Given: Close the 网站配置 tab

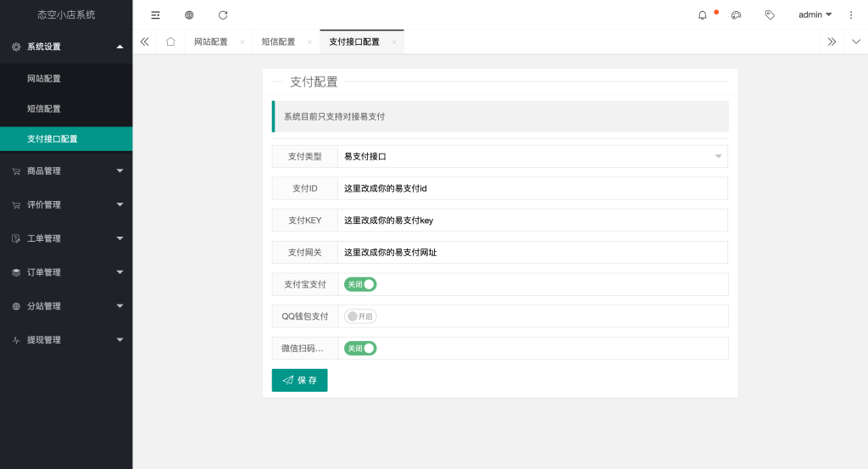Looking at the screenshot, I should (242, 42).
